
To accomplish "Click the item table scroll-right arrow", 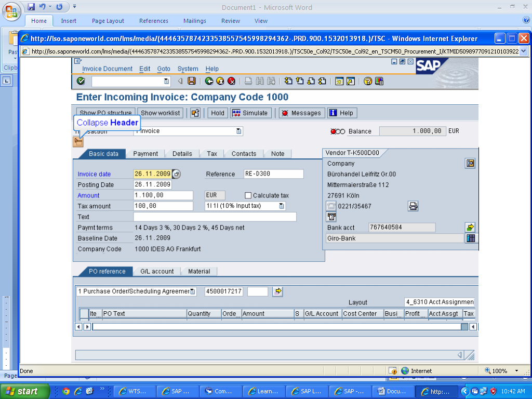I will coord(87,327).
